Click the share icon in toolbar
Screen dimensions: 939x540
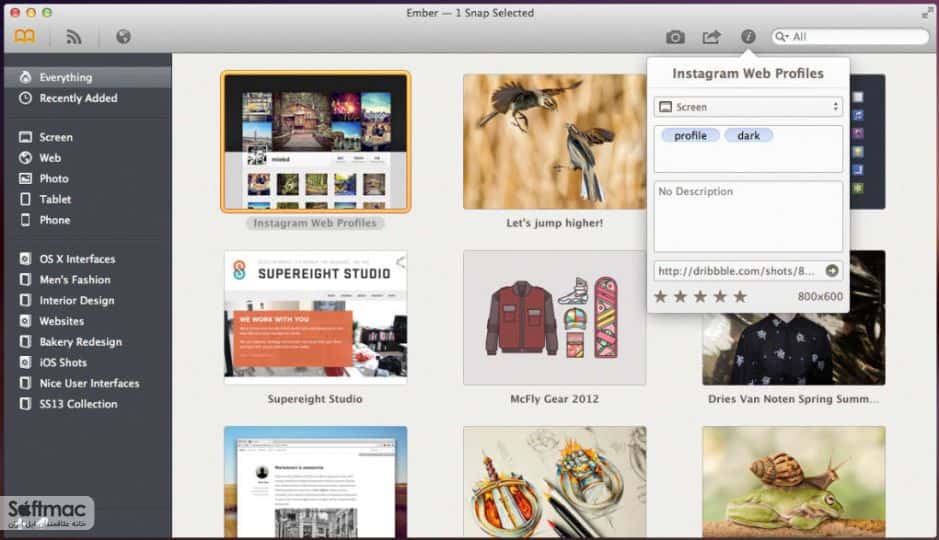click(711, 37)
